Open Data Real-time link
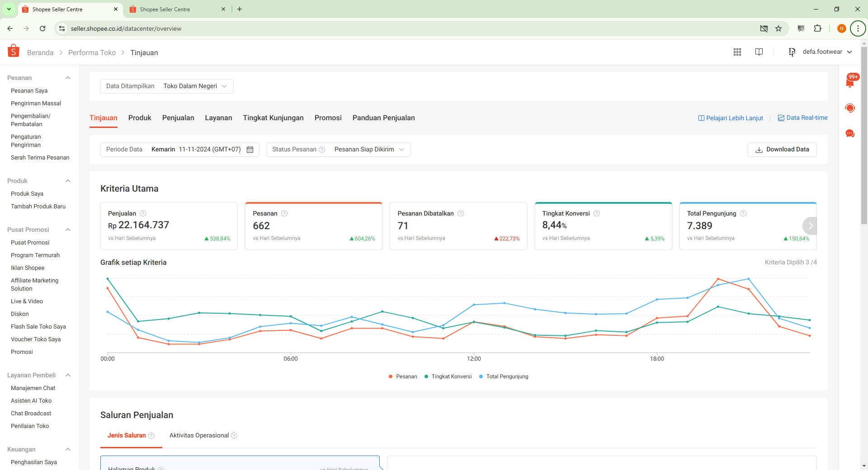 pos(802,118)
